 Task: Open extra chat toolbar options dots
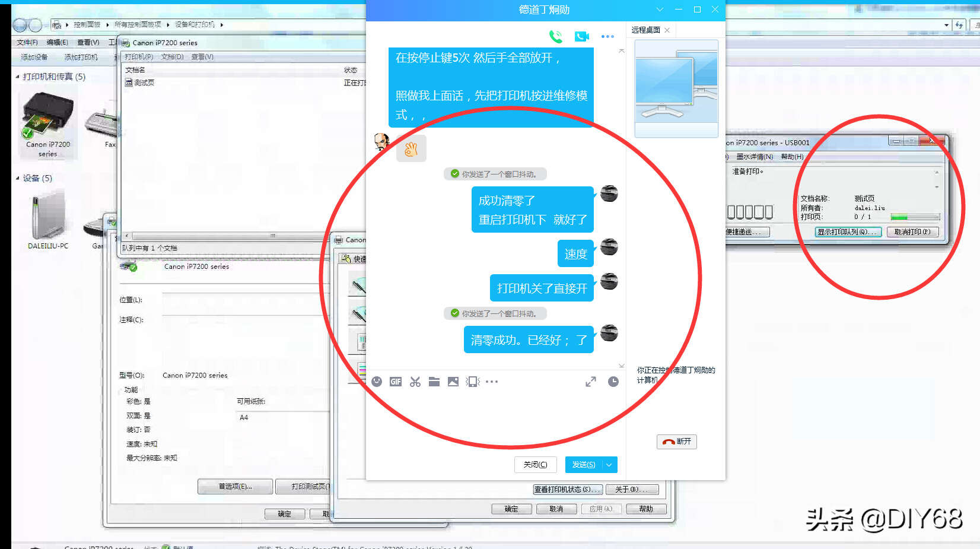(492, 382)
